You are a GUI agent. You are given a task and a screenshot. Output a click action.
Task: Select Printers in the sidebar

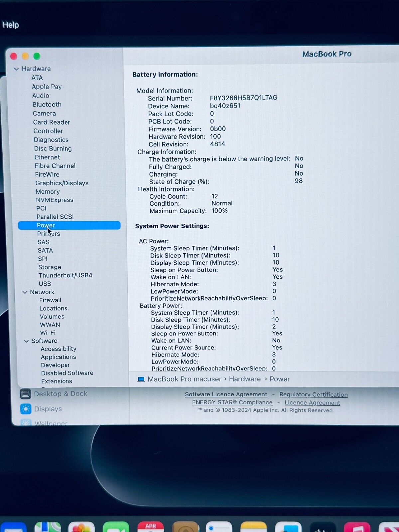pyautogui.click(x=49, y=234)
